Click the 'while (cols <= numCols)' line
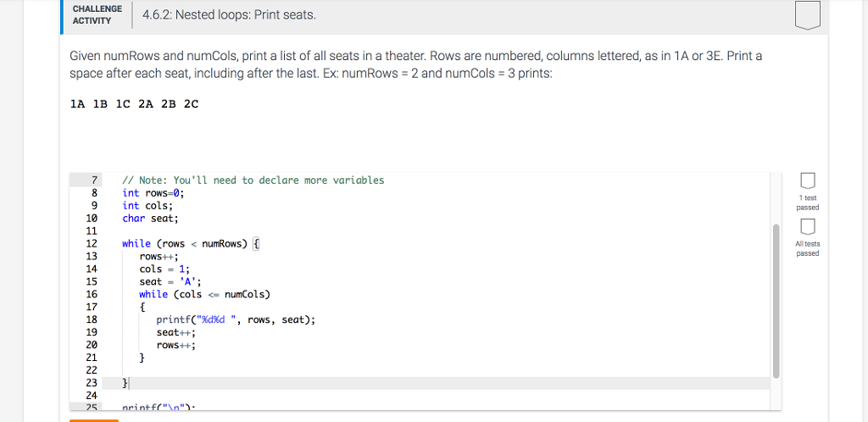 [x=205, y=294]
